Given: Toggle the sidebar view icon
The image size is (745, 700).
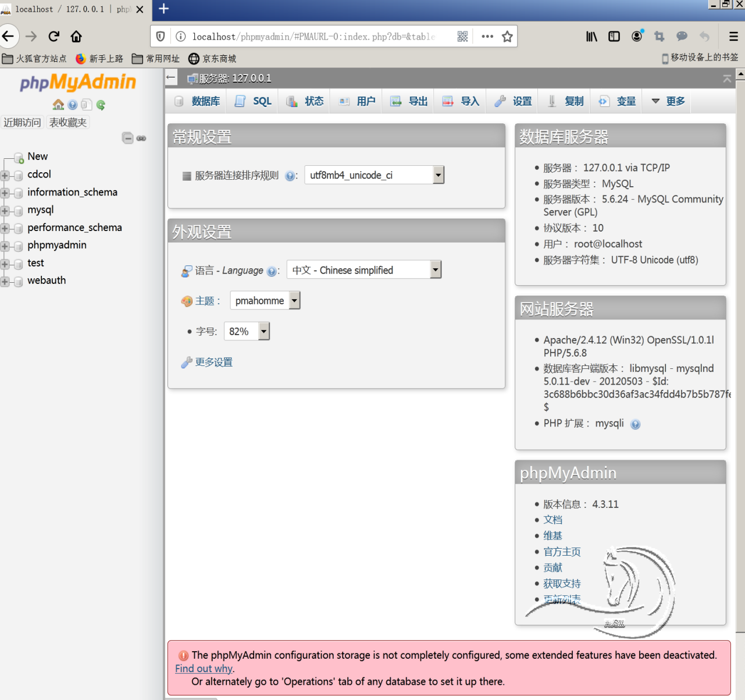Looking at the screenshot, I should click(x=614, y=37).
